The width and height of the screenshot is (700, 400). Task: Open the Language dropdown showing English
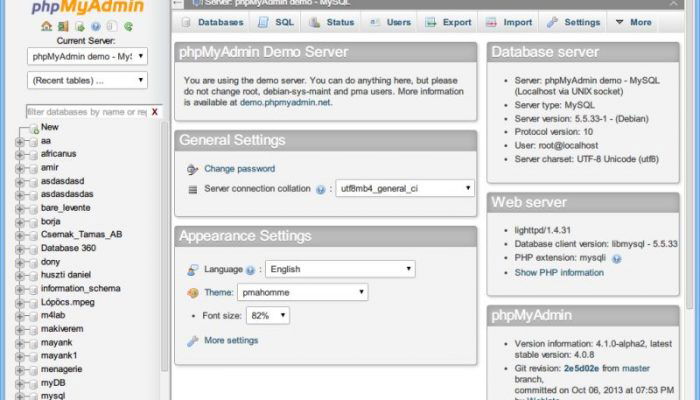340,269
